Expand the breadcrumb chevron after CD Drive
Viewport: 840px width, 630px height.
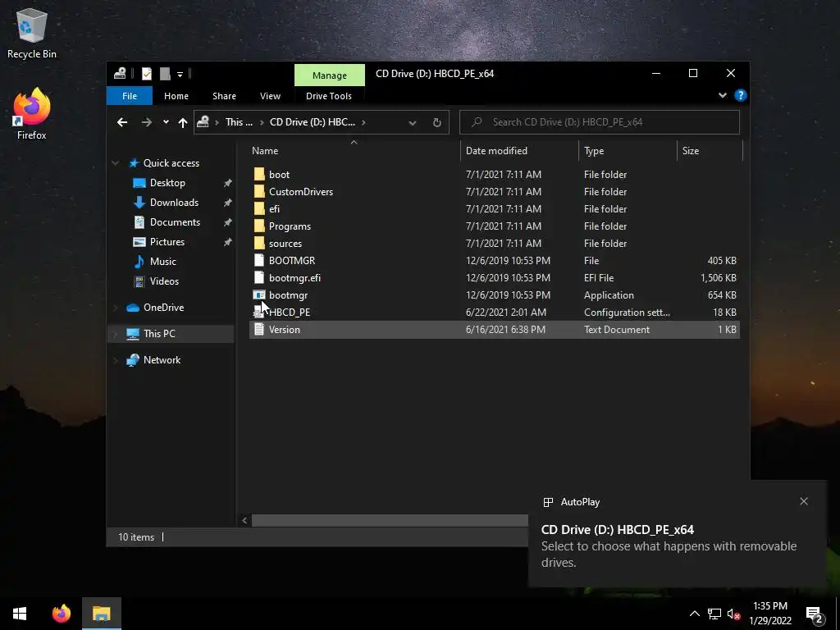click(363, 122)
